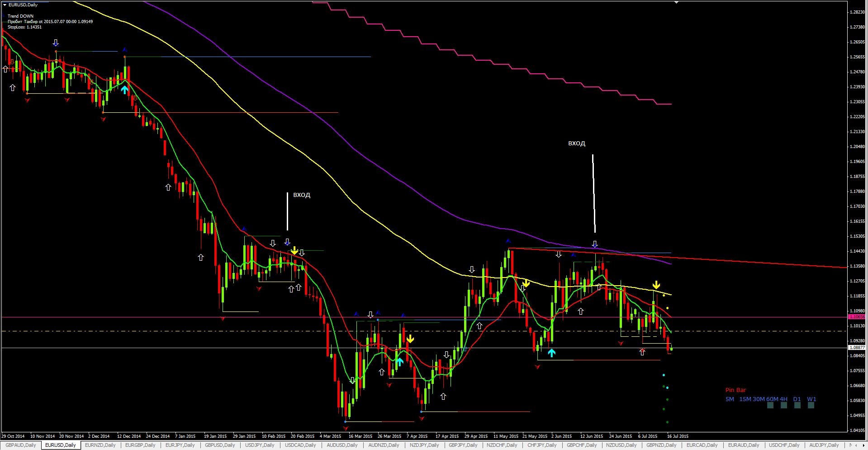Select the GBPNZD,Daily tab
Viewport: 868px width, 450px height.
[661, 445]
